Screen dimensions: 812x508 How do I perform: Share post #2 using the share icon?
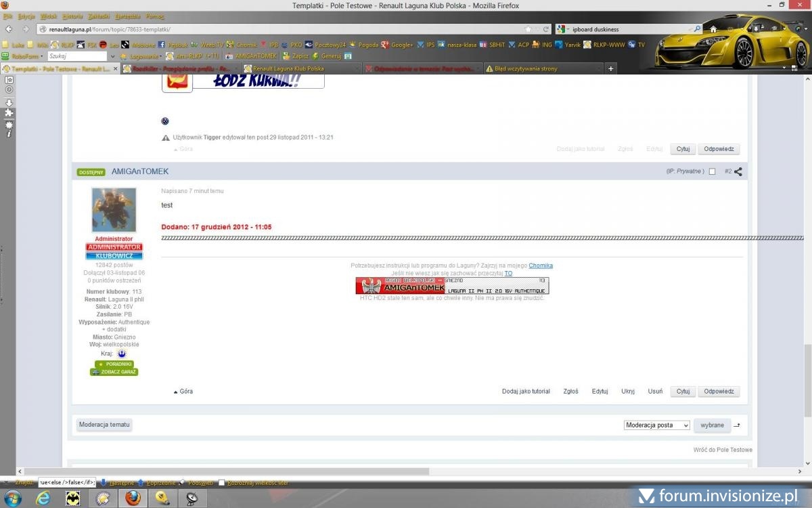(738, 171)
